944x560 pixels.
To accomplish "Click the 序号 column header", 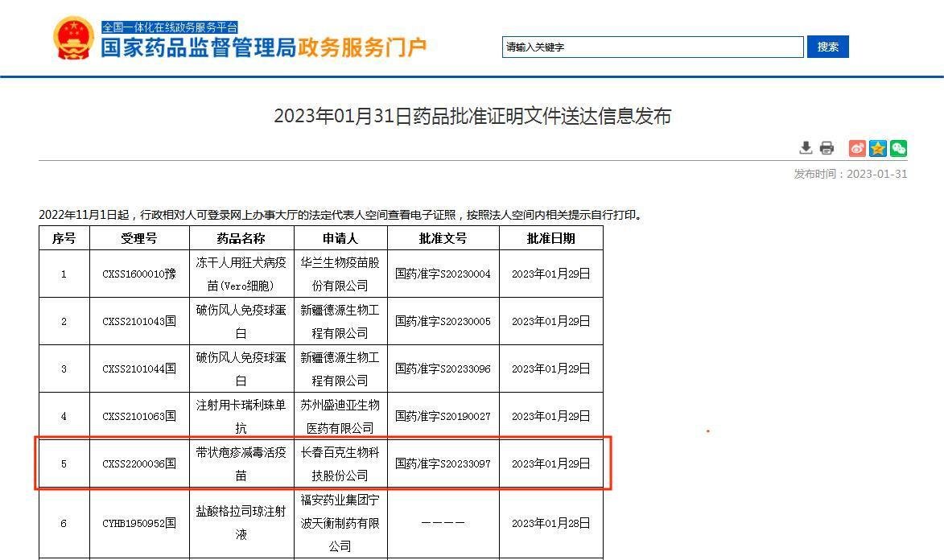I will (64, 238).
